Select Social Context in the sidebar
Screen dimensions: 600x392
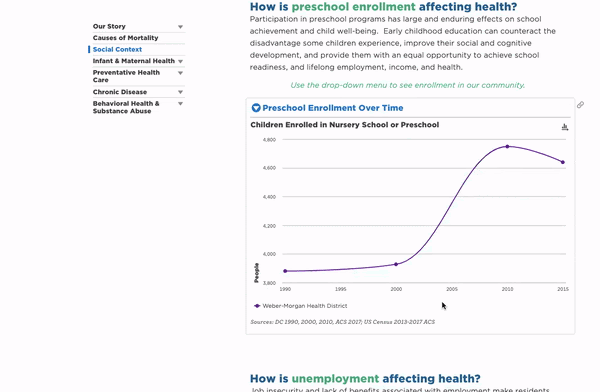117,49
